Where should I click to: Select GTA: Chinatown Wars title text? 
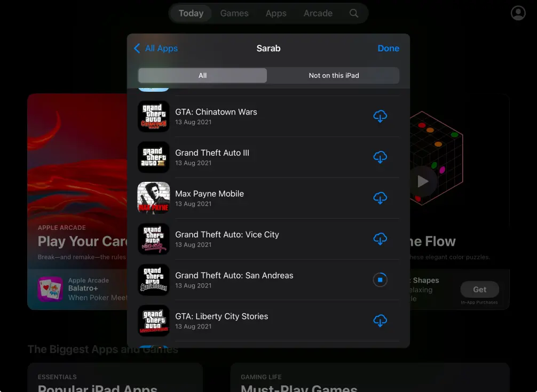tap(216, 112)
